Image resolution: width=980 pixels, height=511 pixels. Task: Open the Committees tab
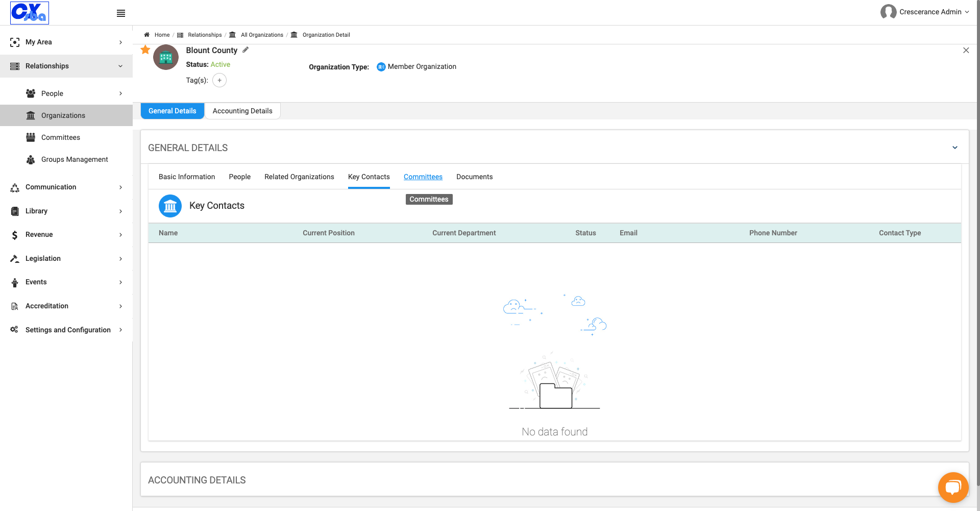(x=423, y=177)
